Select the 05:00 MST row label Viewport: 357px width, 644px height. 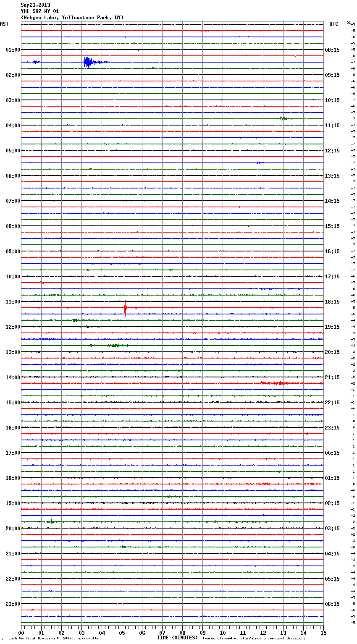pyautogui.click(x=13, y=151)
